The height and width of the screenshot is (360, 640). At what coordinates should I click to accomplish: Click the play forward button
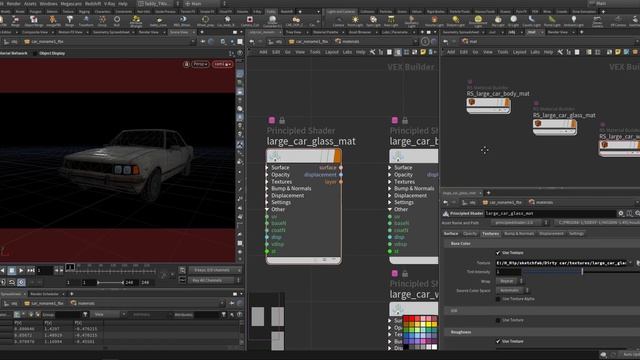click(21, 270)
